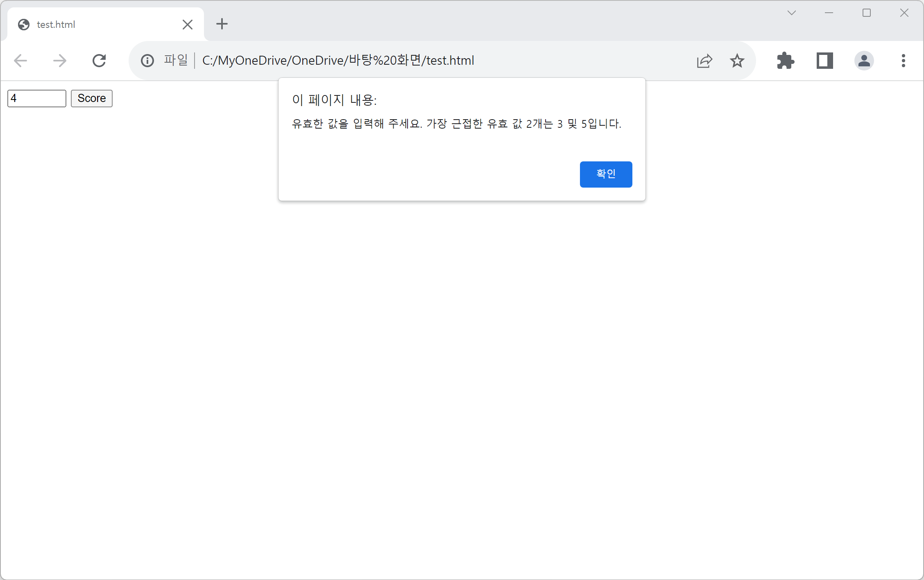Expand the tab search chevron

pyautogui.click(x=791, y=13)
